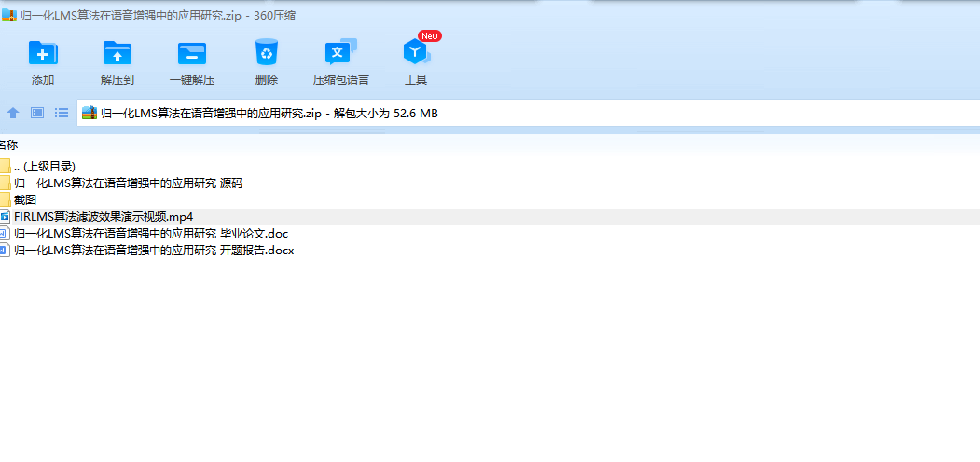
Task: Click the address bar path field
Action: point(528,113)
